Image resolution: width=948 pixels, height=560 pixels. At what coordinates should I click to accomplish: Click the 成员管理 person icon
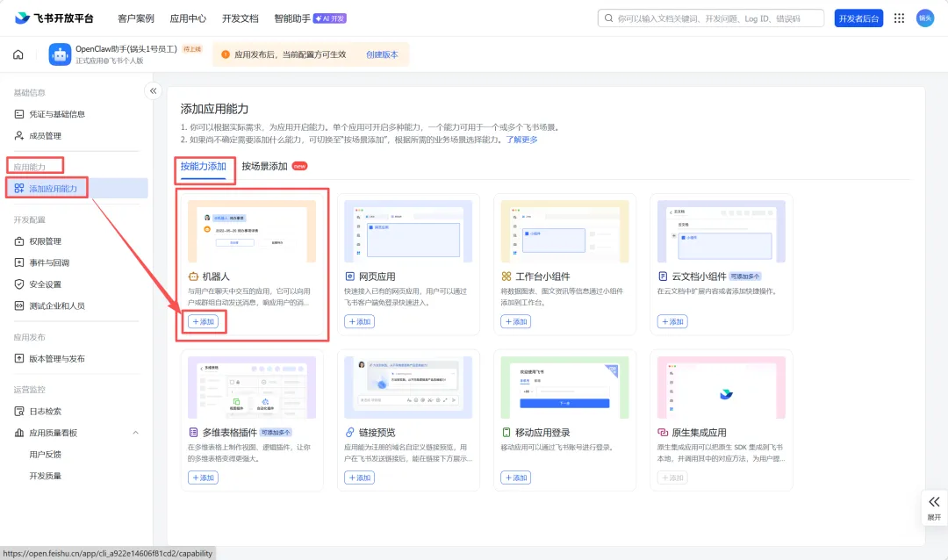(x=19, y=135)
